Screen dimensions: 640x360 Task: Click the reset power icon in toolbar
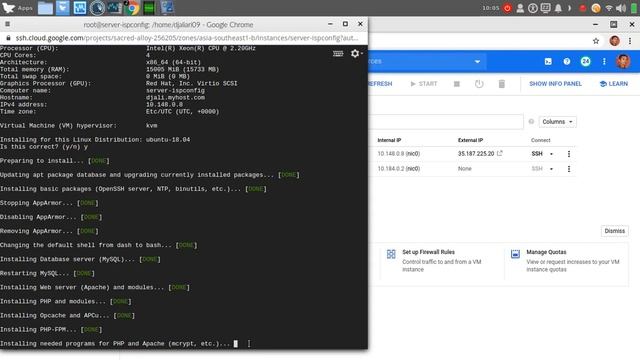[479, 84]
